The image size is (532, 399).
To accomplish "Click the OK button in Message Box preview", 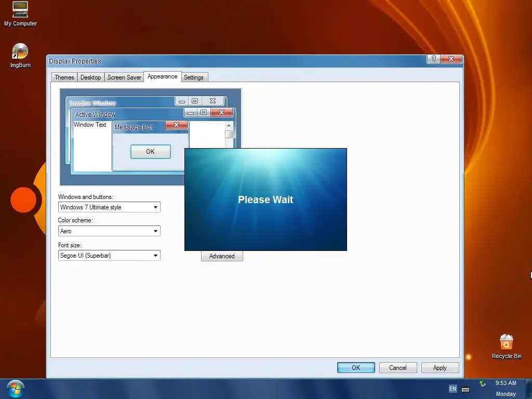I will pyautogui.click(x=150, y=151).
